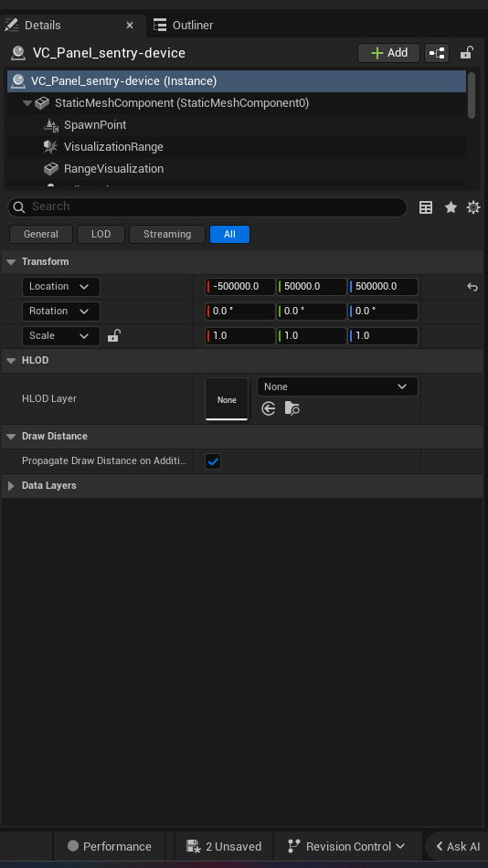Collapse the StaticMeshComponent tree arrow

[x=27, y=103]
